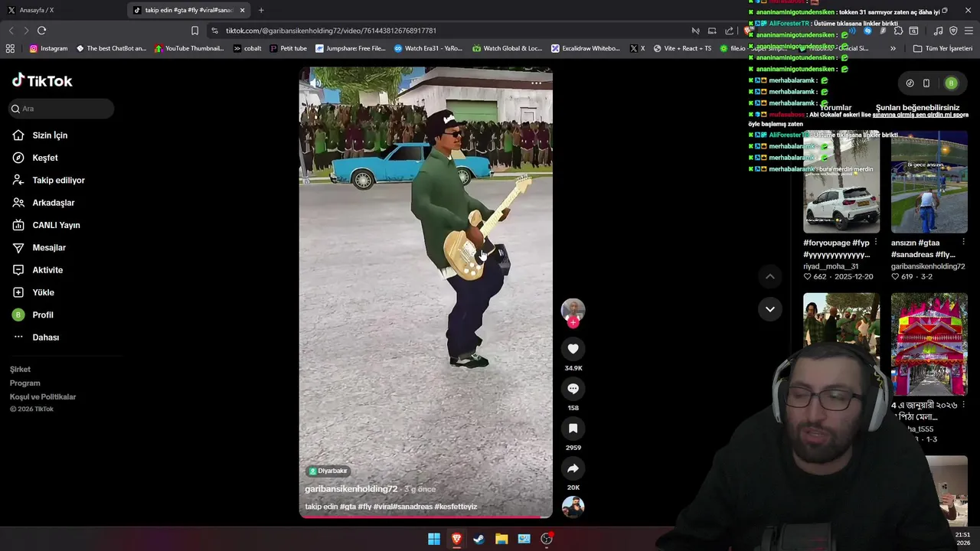This screenshot has height=551, width=980.
Task: Open video options three-dot menu
Action: click(x=536, y=83)
